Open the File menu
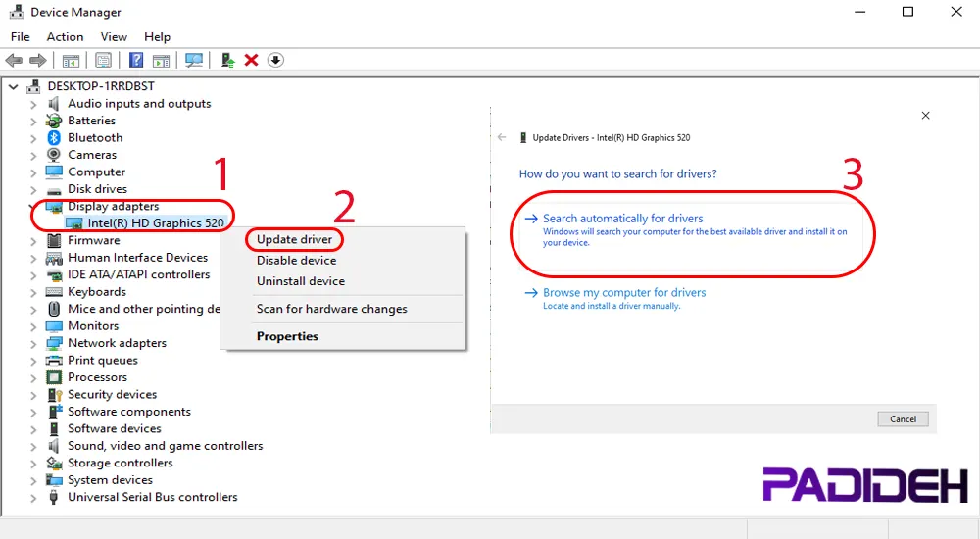Viewport: 980px width, 539px height. point(20,37)
